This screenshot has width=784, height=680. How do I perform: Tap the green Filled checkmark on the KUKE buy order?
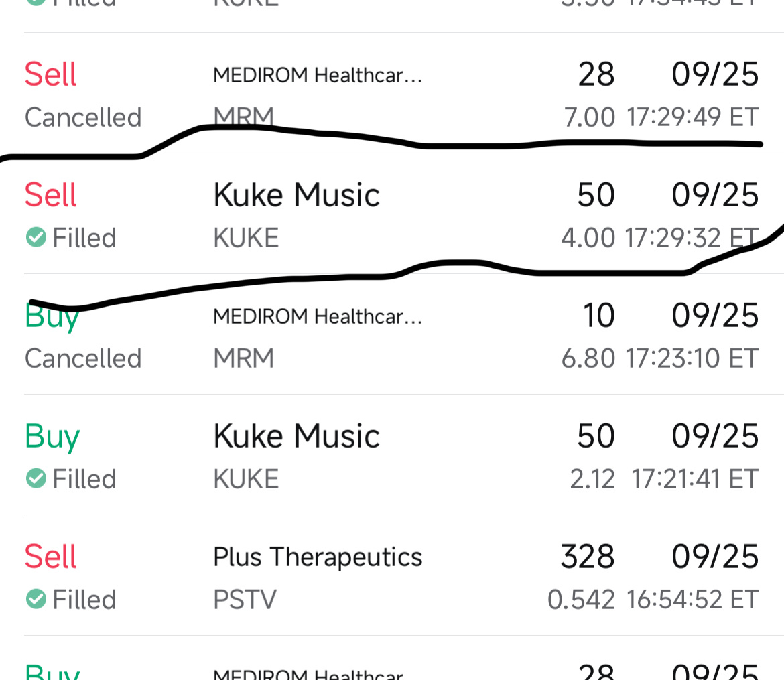click(36, 478)
